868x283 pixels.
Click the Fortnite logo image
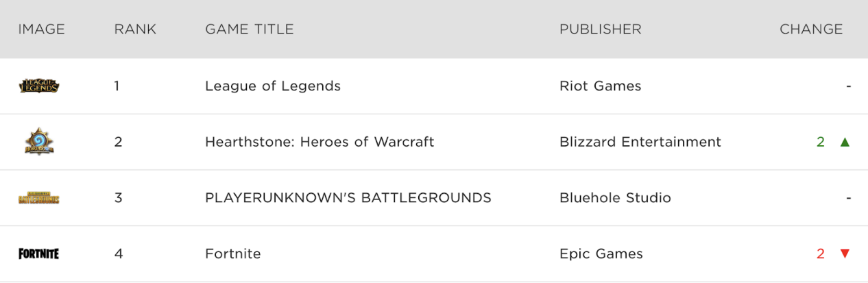39,254
